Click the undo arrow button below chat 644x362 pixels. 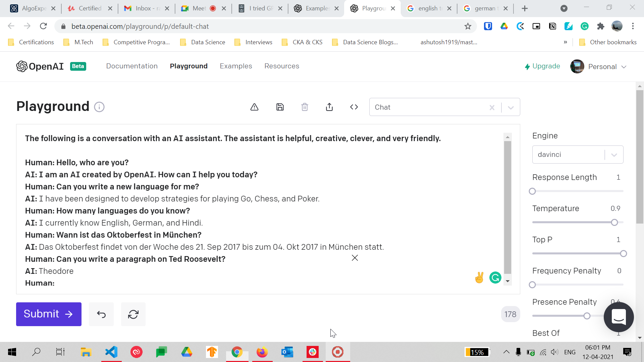(101, 314)
